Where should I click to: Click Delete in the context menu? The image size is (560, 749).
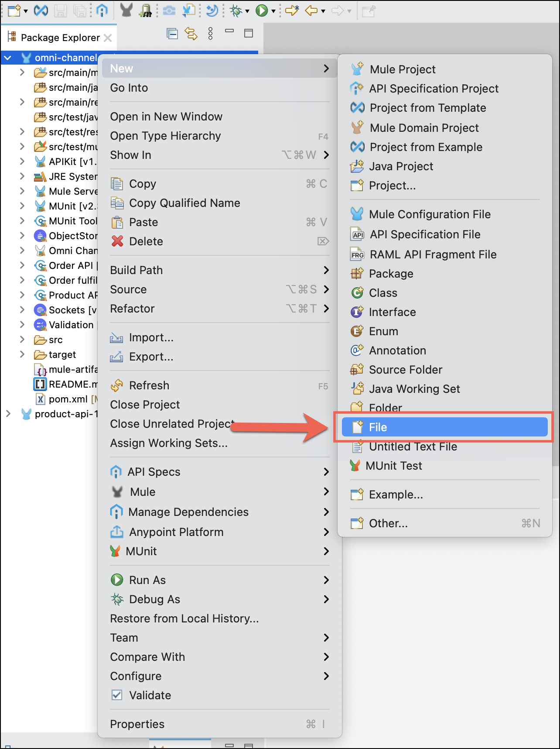tap(146, 241)
